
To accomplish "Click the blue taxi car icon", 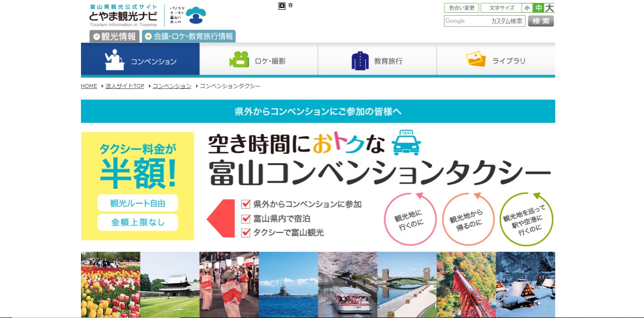I will pyautogui.click(x=406, y=143).
